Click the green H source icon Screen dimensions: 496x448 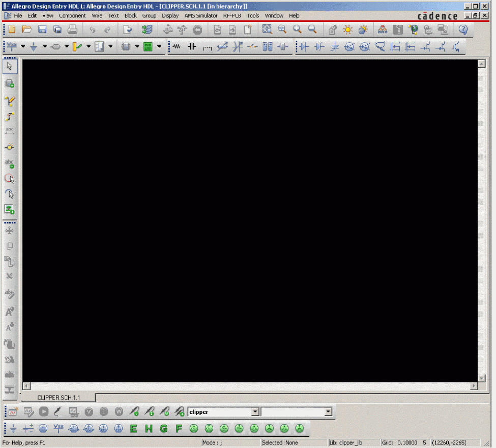(149, 429)
